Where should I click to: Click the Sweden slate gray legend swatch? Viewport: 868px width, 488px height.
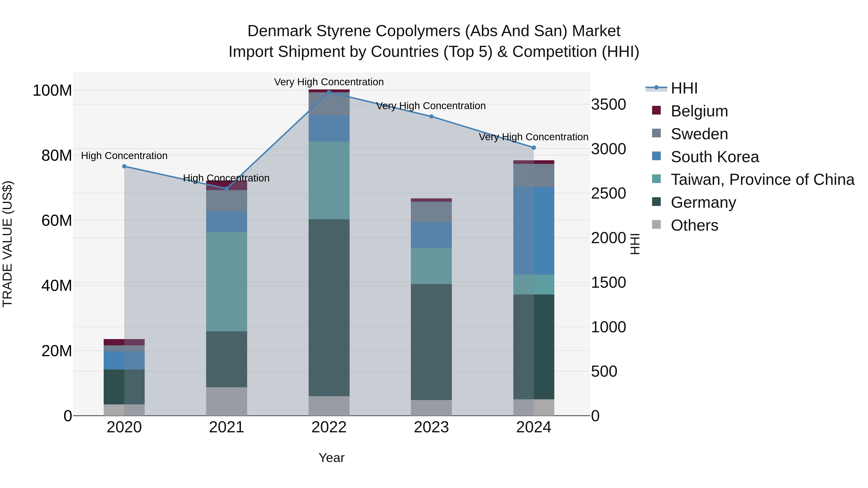coord(656,133)
